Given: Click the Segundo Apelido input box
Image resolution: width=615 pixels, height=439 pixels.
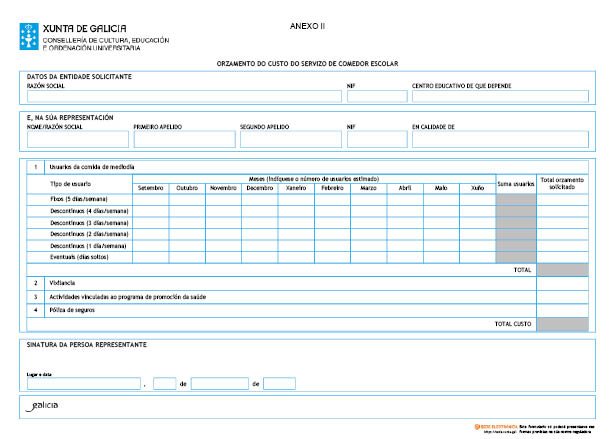Looking at the screenshot, I should pos(290,140).
